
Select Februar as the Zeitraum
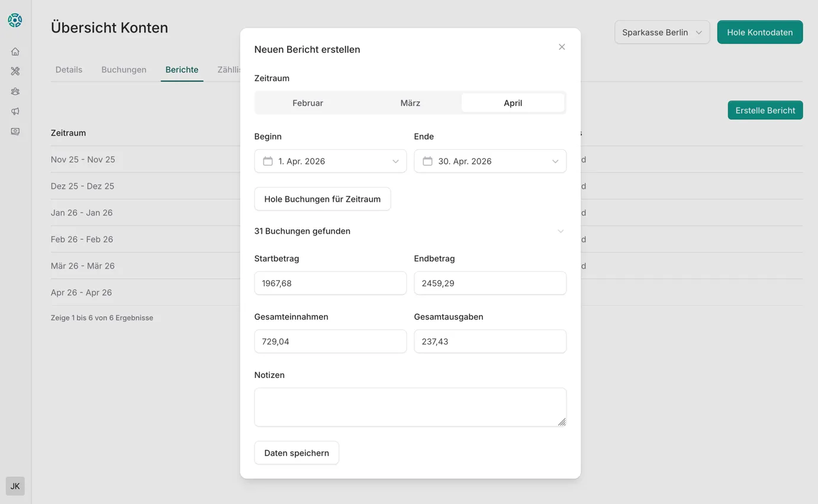[308, 103]
